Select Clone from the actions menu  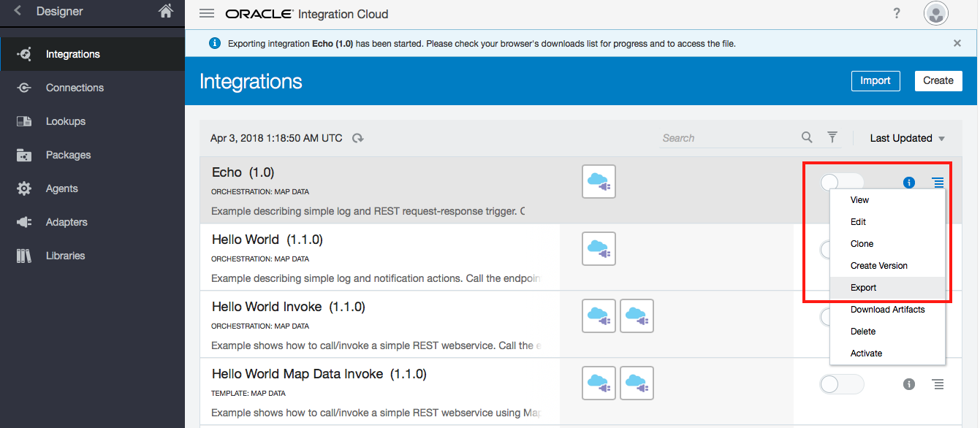(x=862, y=244)
